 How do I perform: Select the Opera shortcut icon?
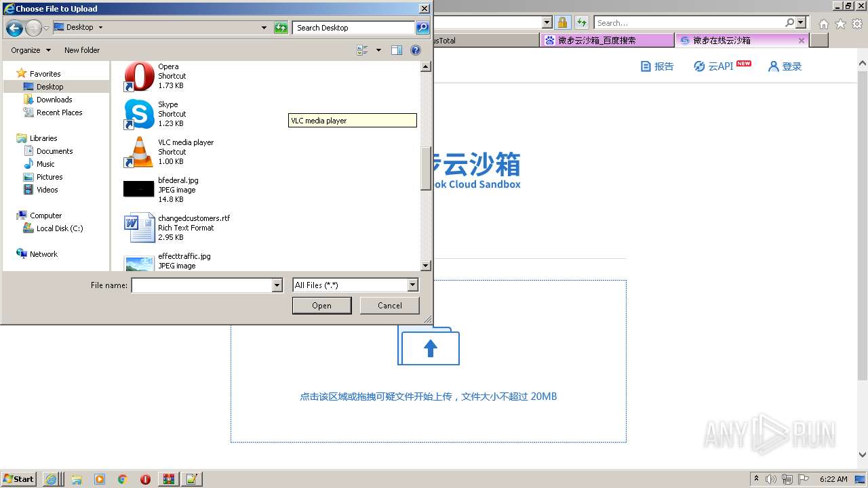(139, 77)
